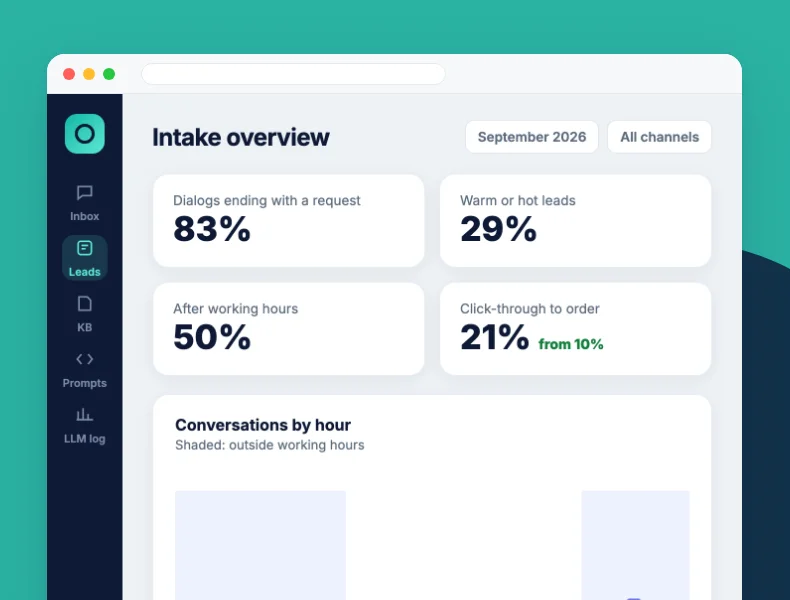Click the green from 10% text
The width and height of the screenshot is (790, 600).
coord(571,344)
